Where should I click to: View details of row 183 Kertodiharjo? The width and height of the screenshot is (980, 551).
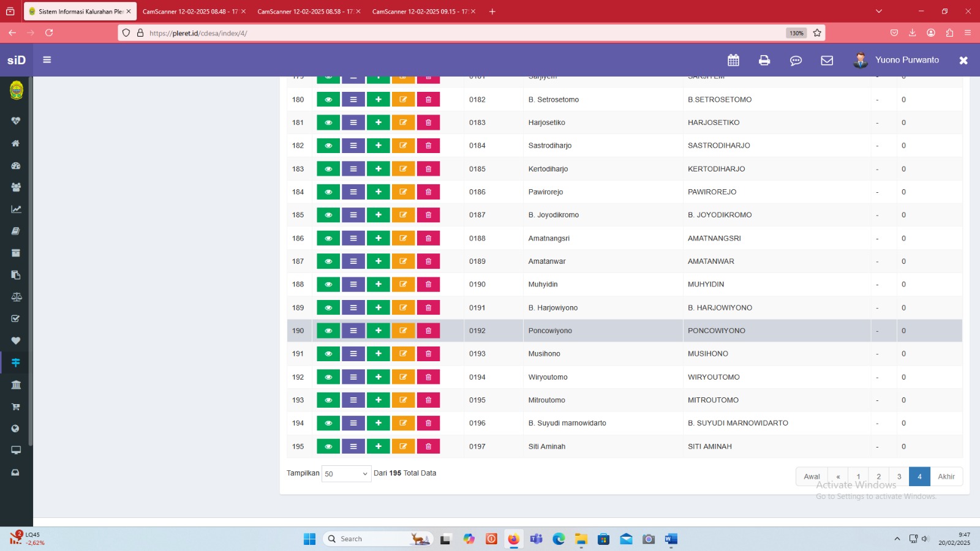(x=328, y=169)
